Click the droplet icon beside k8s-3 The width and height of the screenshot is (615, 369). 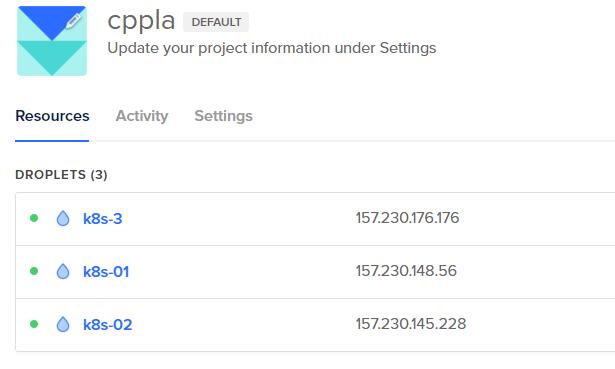(x=63, y=218)
